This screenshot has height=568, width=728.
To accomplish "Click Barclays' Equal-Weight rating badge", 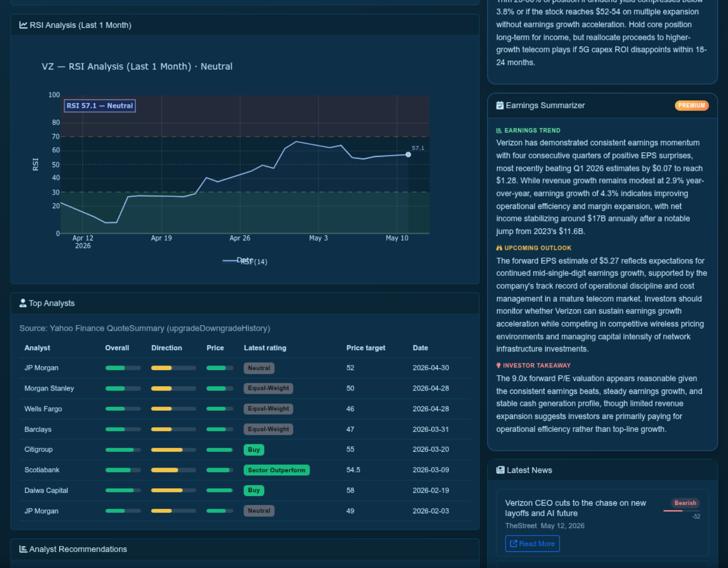I will pos(268,429).
